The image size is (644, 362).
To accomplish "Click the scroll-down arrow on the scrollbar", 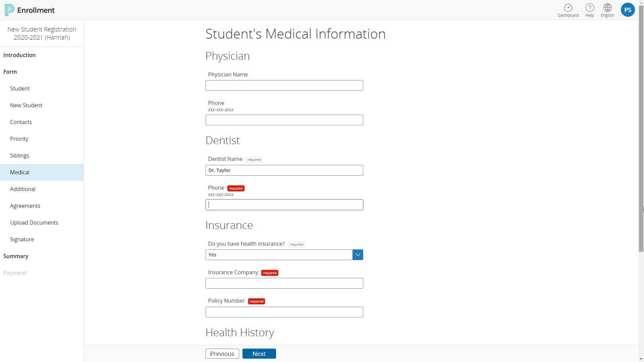I will click(641, 359).
